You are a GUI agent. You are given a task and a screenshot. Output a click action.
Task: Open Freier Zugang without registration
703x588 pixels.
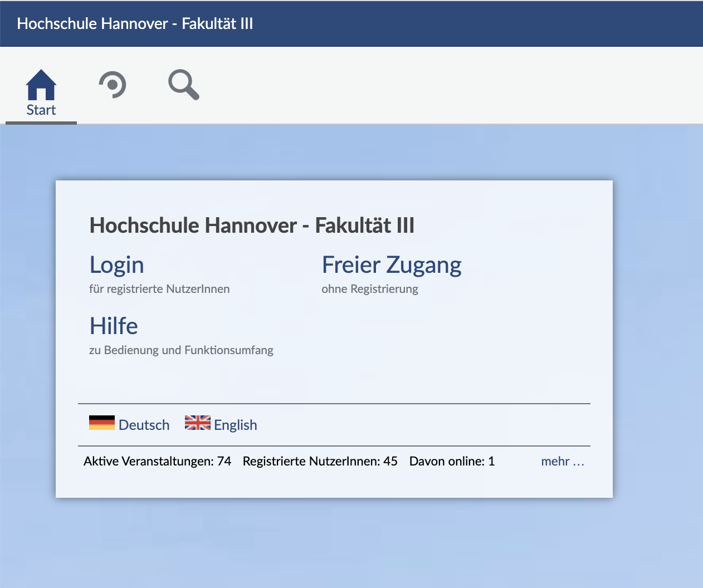point(392,265)
